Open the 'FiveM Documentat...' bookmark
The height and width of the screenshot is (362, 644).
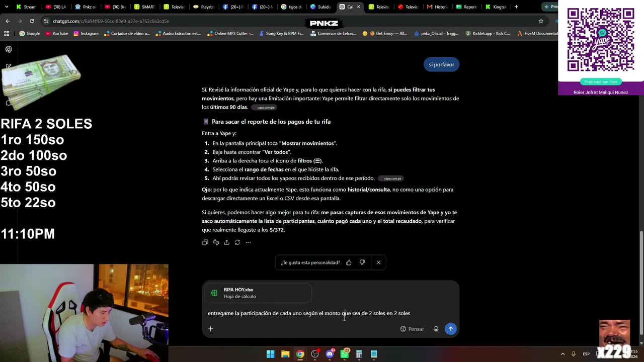(x=537, y=34)
